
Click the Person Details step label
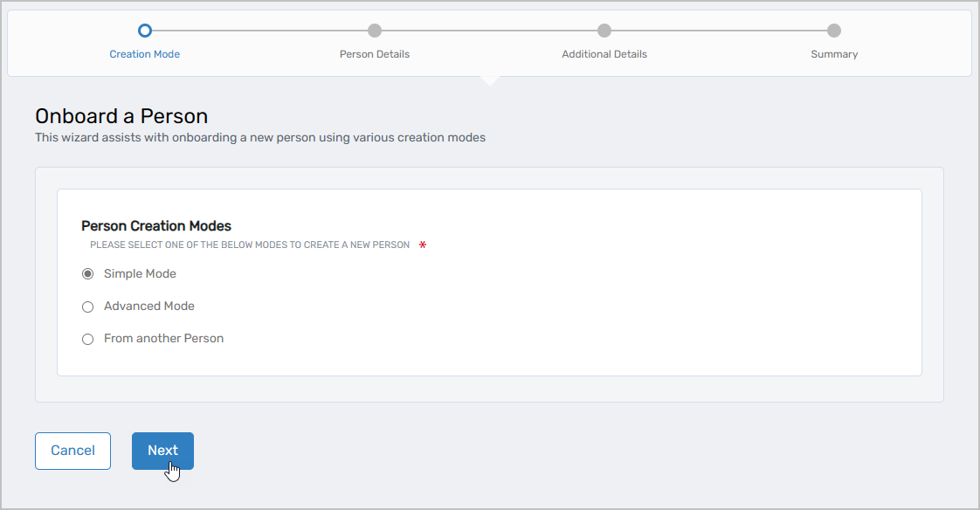(x=374, y=53)
